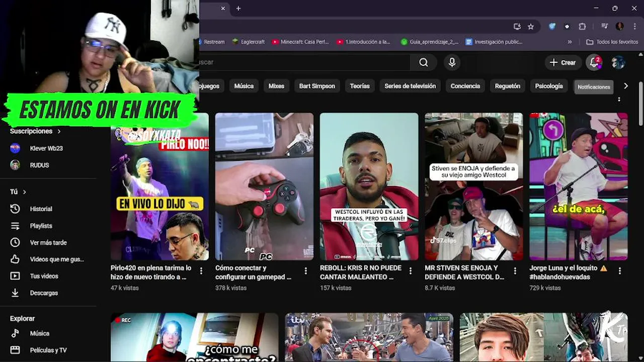Click the Chrome profile avatar in toolbar
644x362 pixels.
620,27
